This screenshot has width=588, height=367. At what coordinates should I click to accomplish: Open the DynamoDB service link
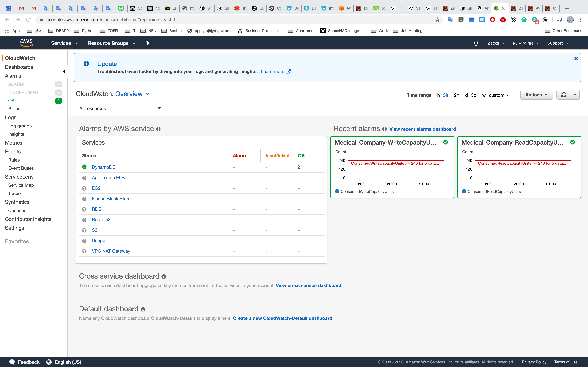[104, 167]
